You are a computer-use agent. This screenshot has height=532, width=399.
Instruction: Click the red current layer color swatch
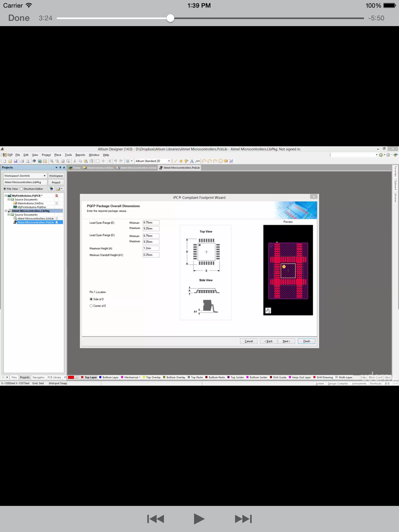pos(71,377)
